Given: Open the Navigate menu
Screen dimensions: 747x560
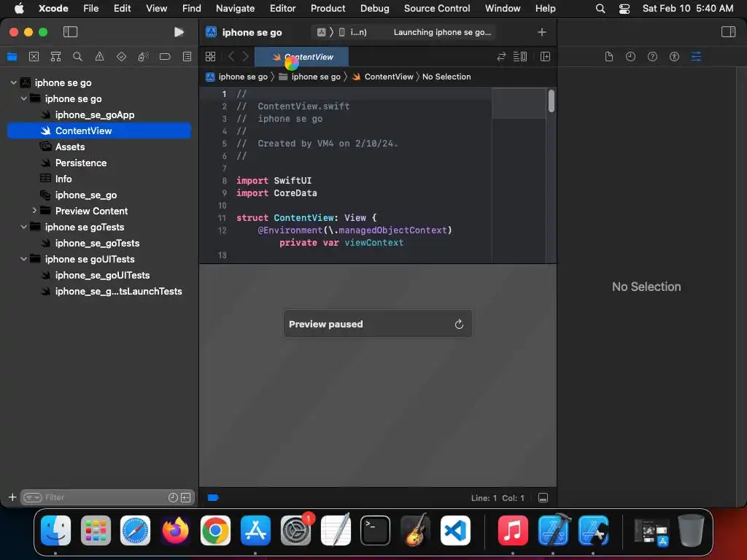Looking at the screenshot, I should (235, 8).
